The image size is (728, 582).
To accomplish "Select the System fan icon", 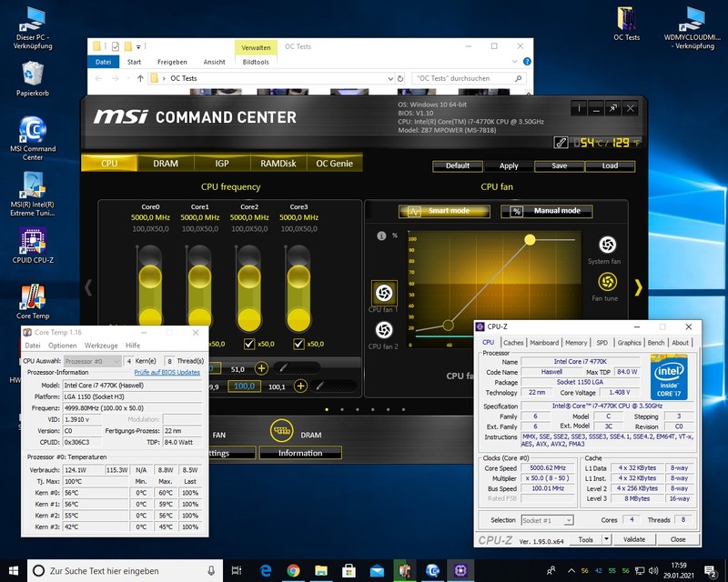I will [607, 245].
